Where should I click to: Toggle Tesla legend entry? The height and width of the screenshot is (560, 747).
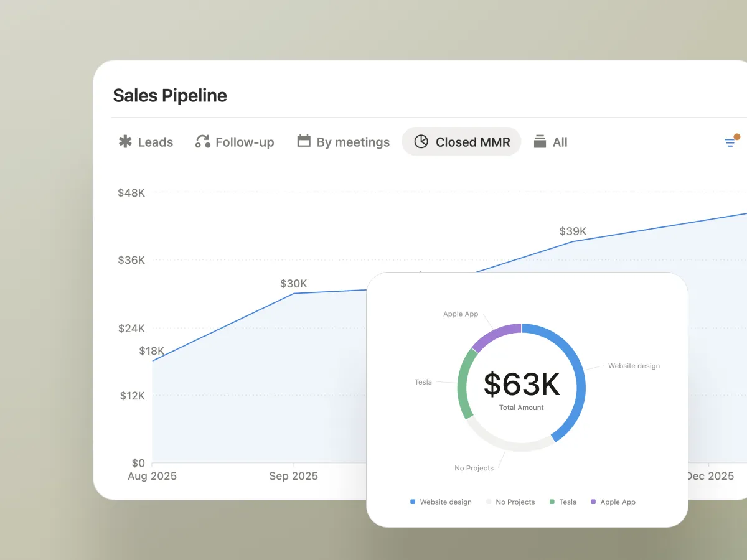click(563, 502)
